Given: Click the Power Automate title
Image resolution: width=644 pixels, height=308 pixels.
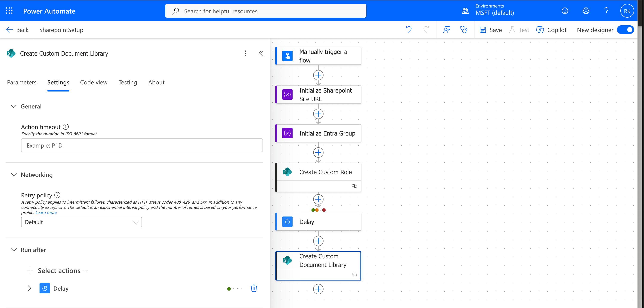Looking at the screenshot, I should tap(49, 11).
